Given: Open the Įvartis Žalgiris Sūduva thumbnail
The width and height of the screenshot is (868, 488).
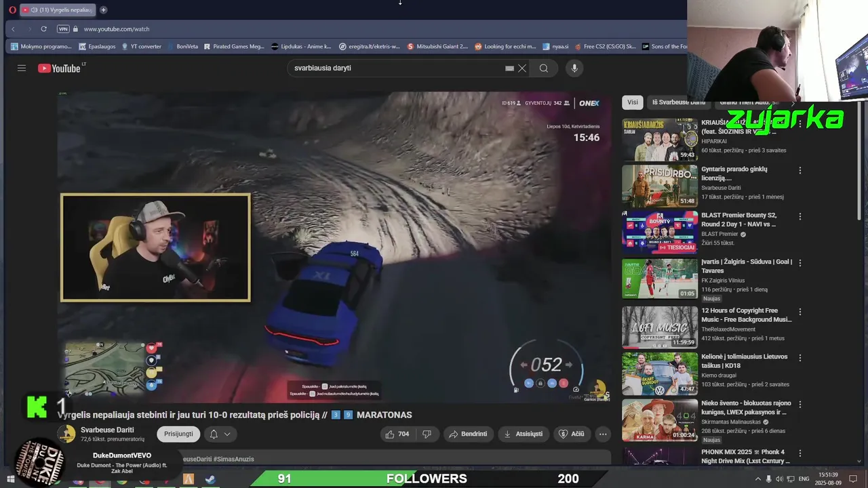Looking at the screenshot, I should (x=660, y=278).
